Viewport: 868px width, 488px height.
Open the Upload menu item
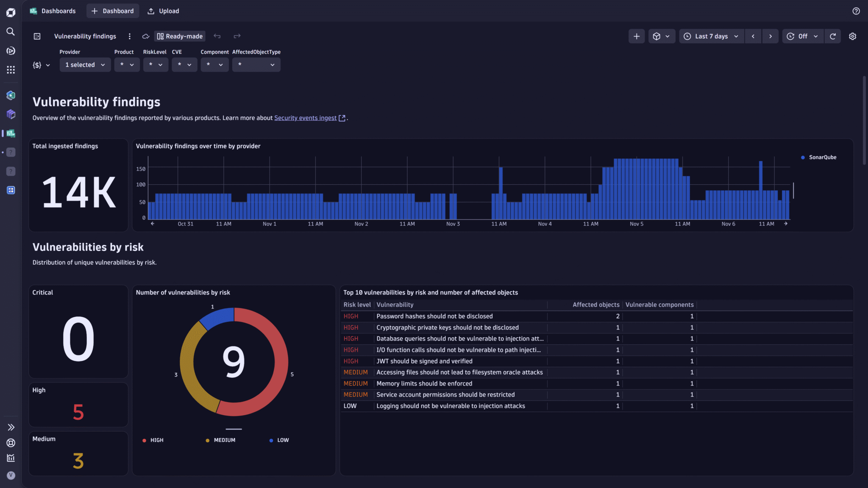point(163,11)
